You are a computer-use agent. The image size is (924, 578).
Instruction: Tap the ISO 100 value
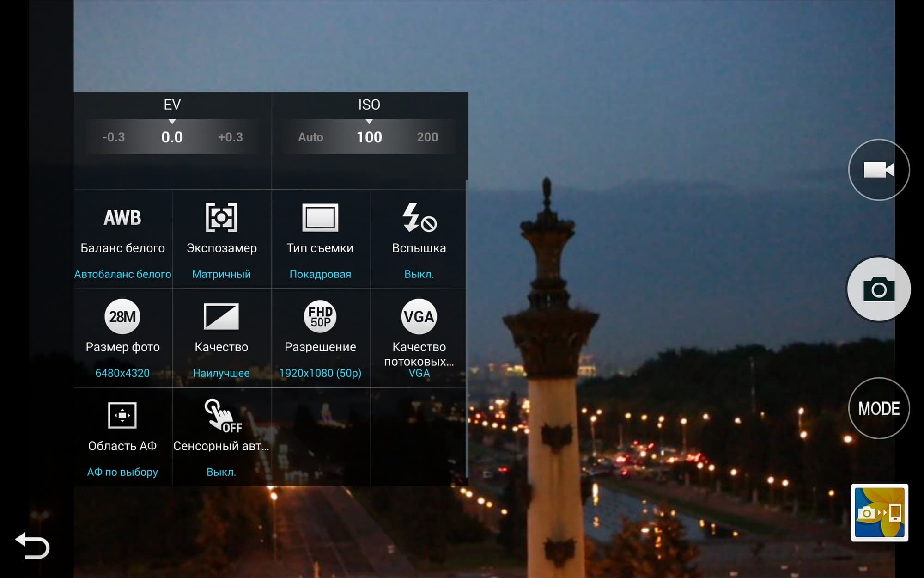[369, 137]
